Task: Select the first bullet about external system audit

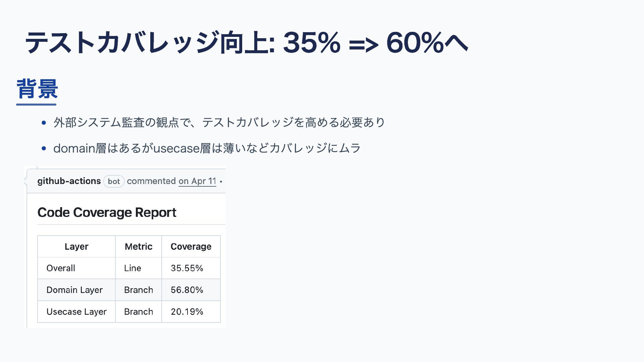Action: 219,122
